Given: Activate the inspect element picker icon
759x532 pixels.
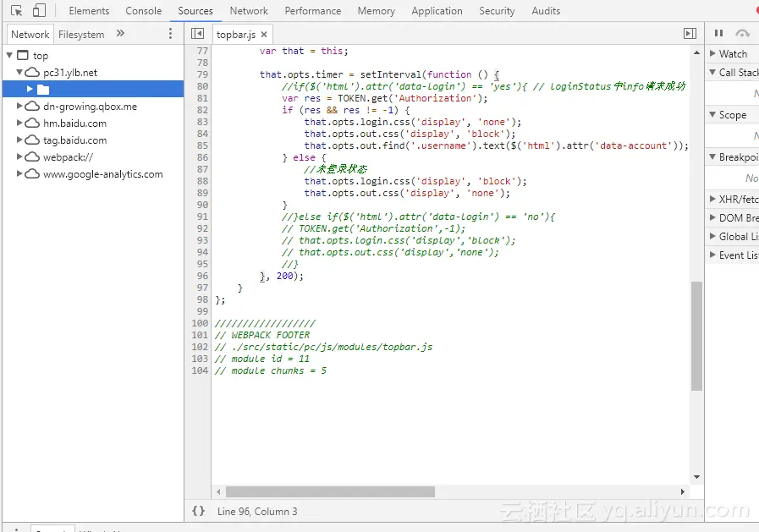Looking at the screenshot, I should pos(16,11).
